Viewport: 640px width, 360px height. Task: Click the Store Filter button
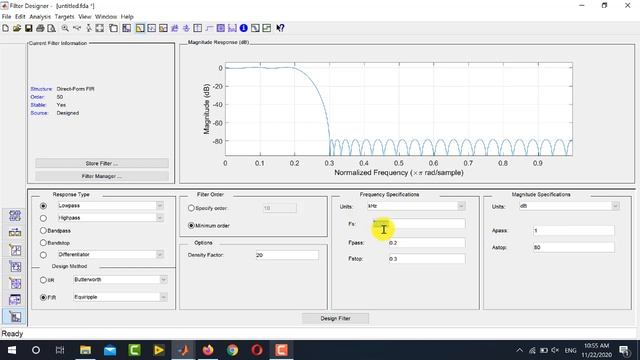pyautogui.click(x=102, y=163)
